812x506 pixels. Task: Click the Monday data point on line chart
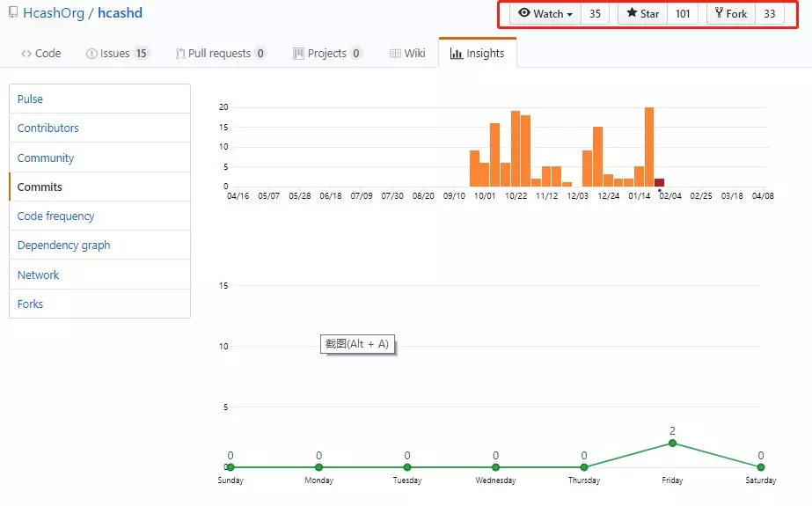(x=319, y=467)
